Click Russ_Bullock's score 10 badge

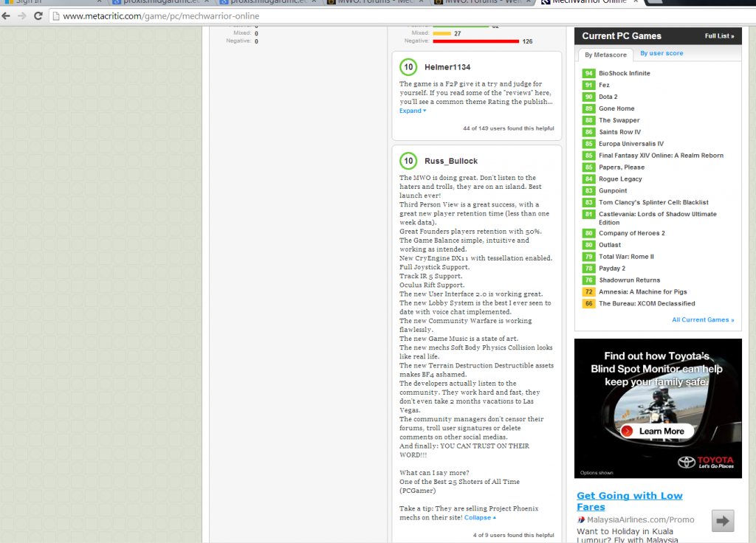point(408,161)
